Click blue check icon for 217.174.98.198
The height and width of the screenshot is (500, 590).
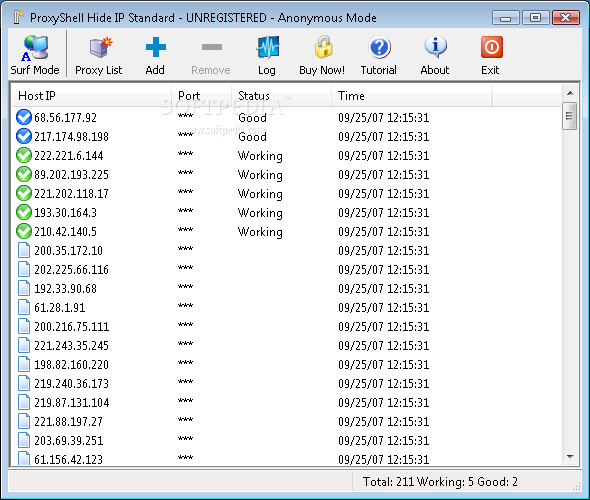(24, 136)
